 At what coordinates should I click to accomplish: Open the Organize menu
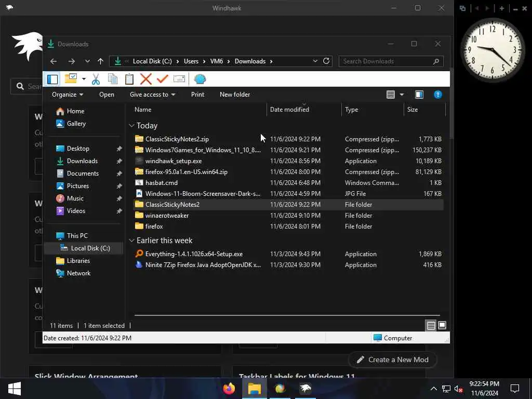coord(68,95)
